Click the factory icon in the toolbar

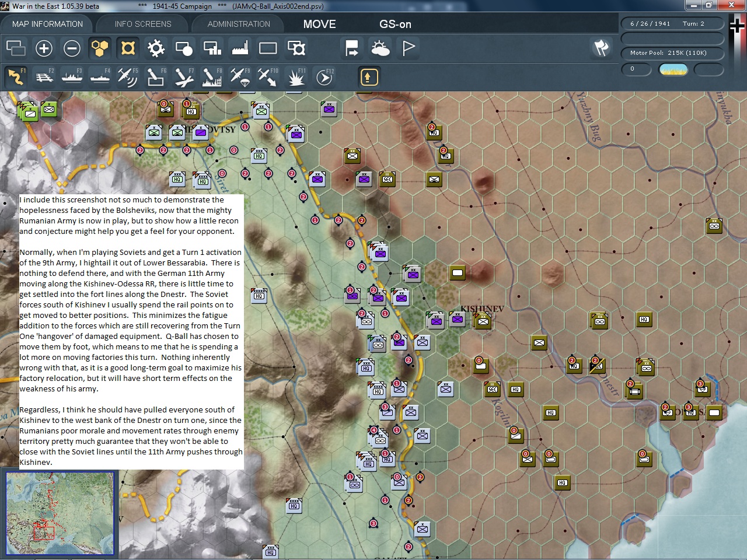240,48
